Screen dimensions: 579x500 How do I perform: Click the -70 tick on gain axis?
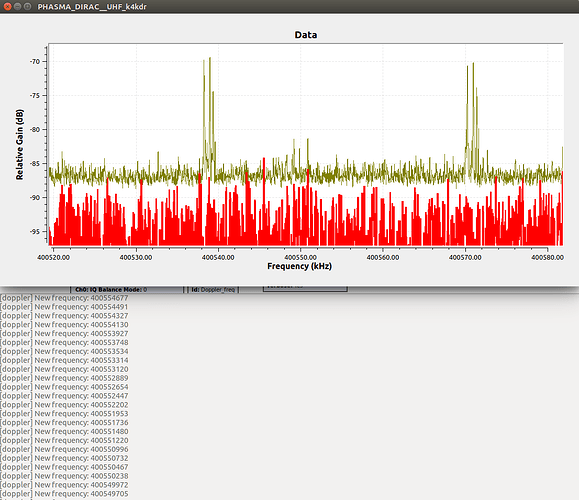(35, 62)
